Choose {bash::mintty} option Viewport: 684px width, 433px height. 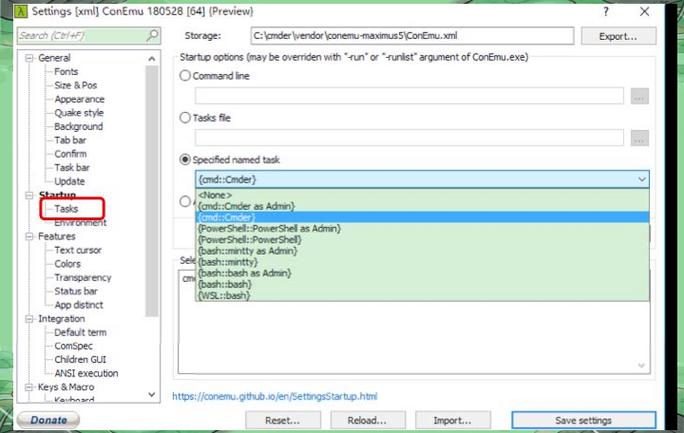point(422,262)
